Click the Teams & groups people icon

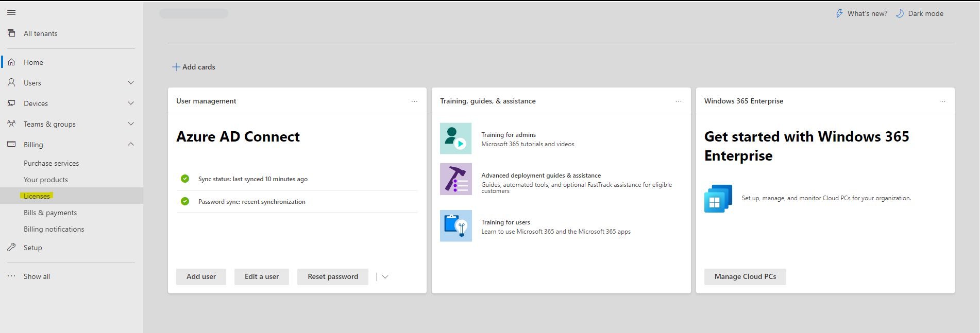click(x=11, y=124)
